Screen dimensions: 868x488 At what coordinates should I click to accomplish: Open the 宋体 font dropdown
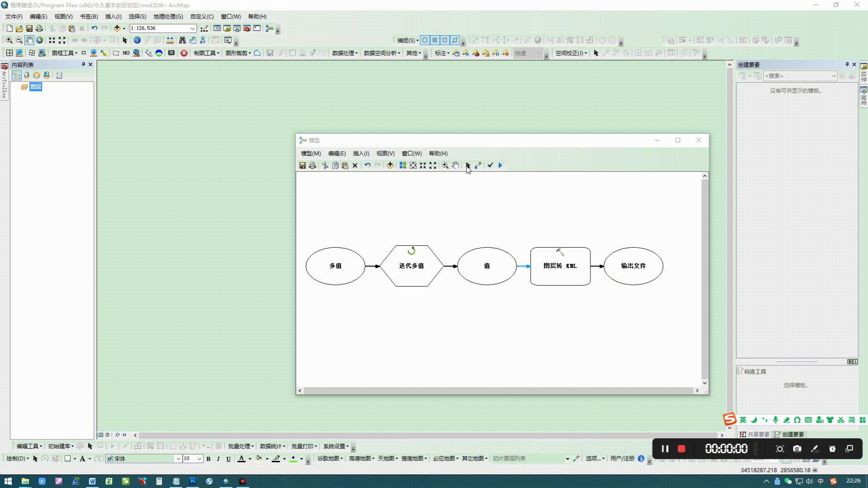coord(179,458)
